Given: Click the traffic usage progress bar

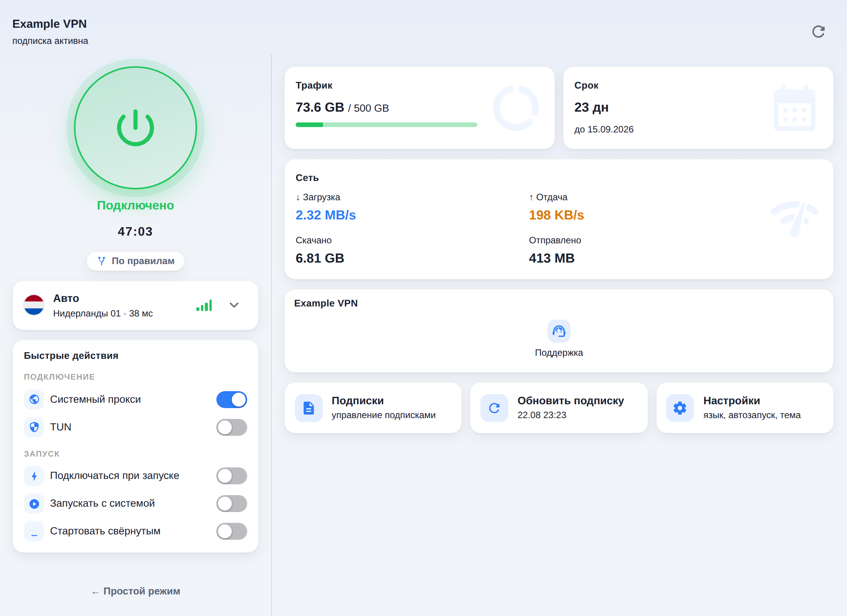Looking at the screenshot, I should point(387,125).
